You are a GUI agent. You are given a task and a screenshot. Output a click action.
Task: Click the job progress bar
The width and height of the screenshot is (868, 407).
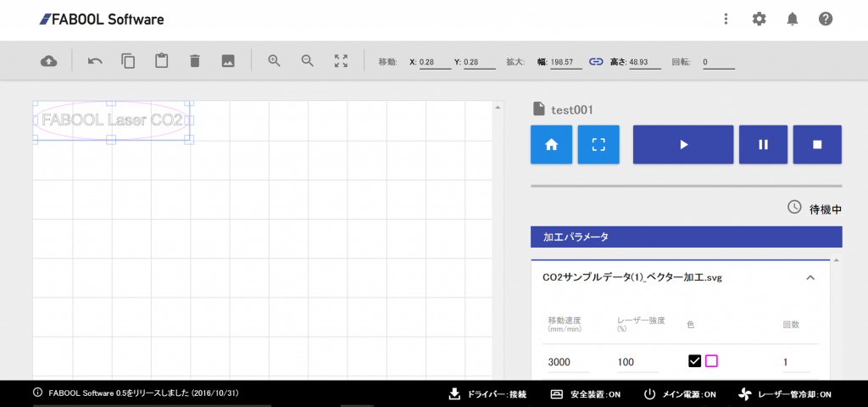pyautogui.click(x=687, y=186)
